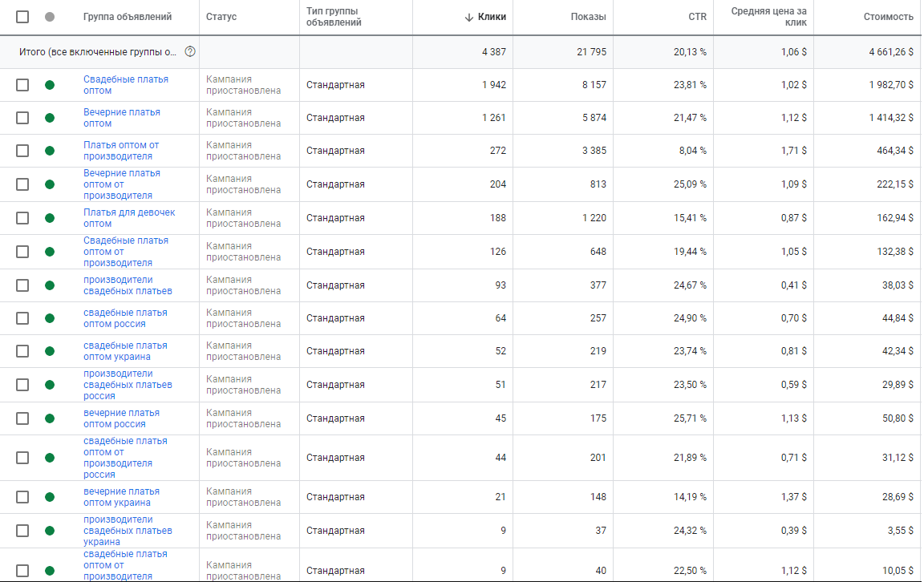Open the Платья для девочек оптом link

point(129,218)
